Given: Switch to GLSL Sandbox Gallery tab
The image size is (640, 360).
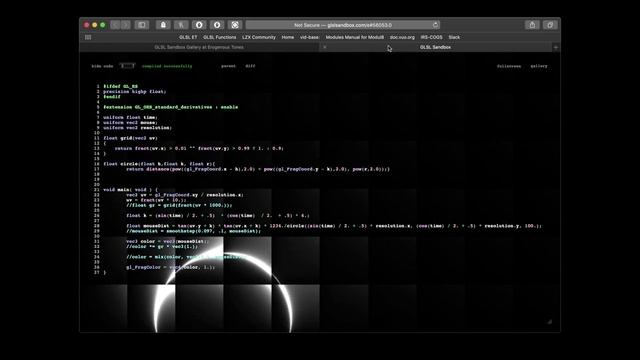Looking at the screenshot, I should pos(199,47).
